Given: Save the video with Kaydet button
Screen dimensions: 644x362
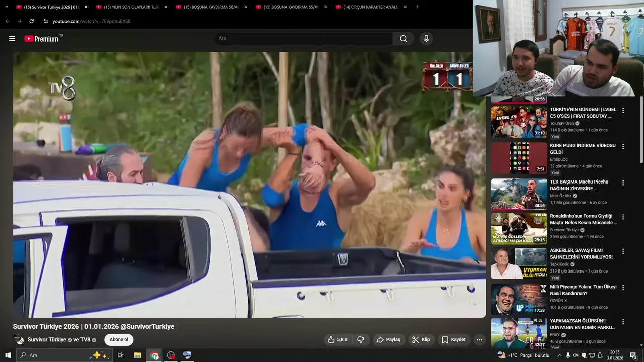Looking at the screenshot, I should coord(453,340).
